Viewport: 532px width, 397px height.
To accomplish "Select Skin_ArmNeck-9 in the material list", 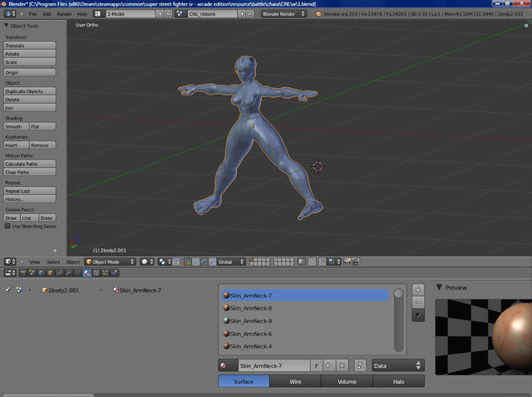I will pyautogui.click(x=305, y=321).
